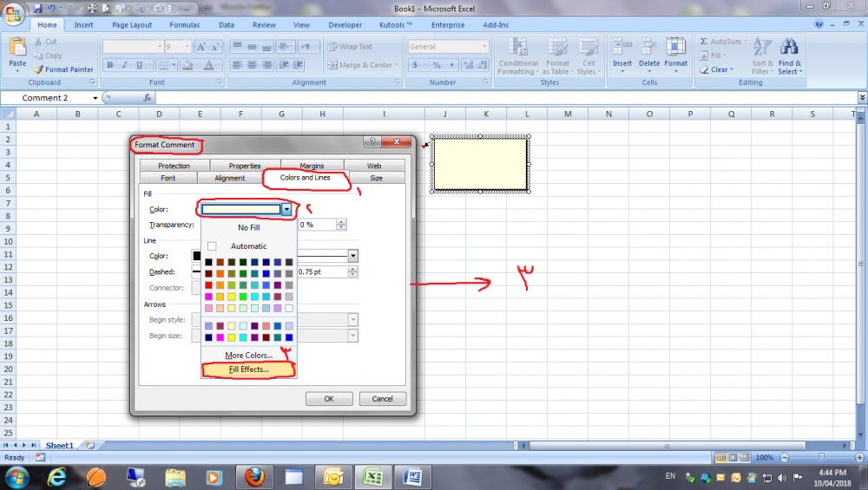Click the Insert cells icon
The image size is (868, 490).
(x=622, y=47)
